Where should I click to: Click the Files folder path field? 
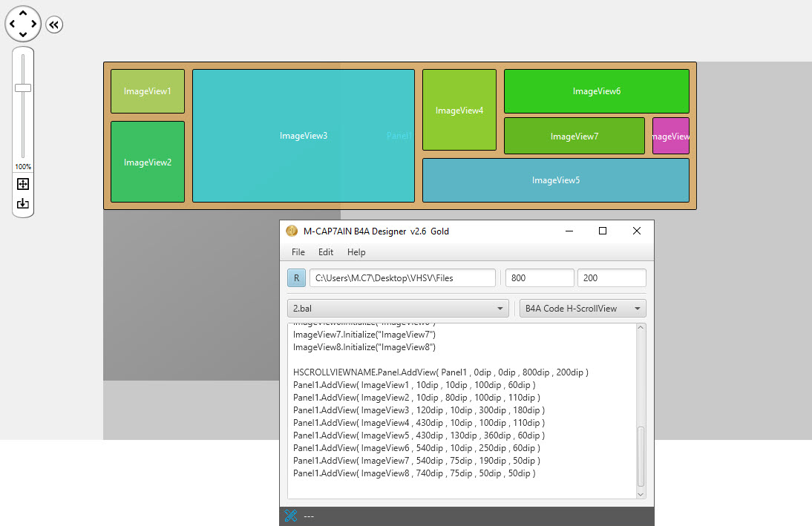(402, 278)
